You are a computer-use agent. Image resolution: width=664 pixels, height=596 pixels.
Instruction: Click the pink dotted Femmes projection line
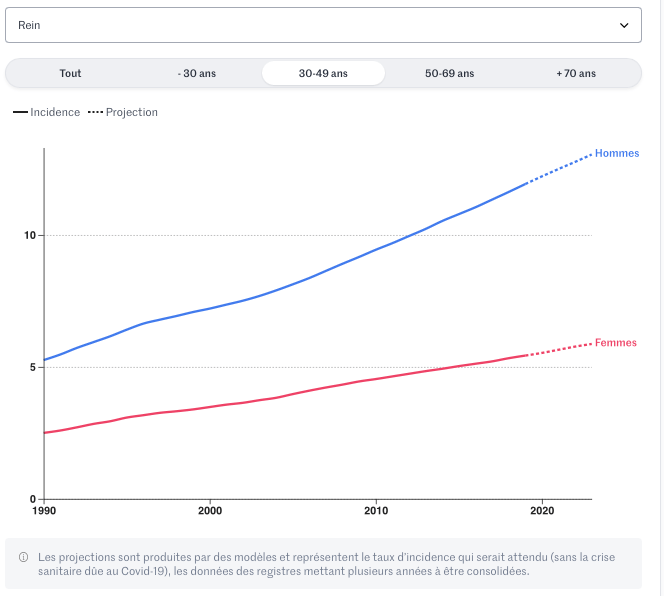click(x=560, y=349)
